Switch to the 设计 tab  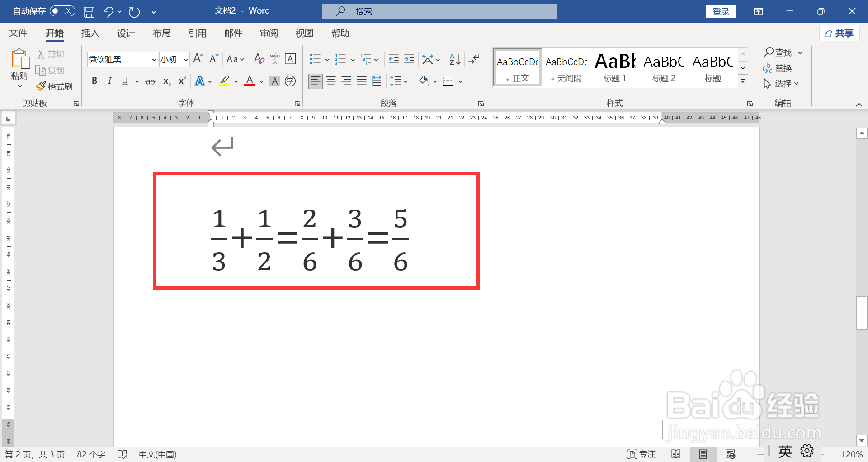(x=126, y=33)
